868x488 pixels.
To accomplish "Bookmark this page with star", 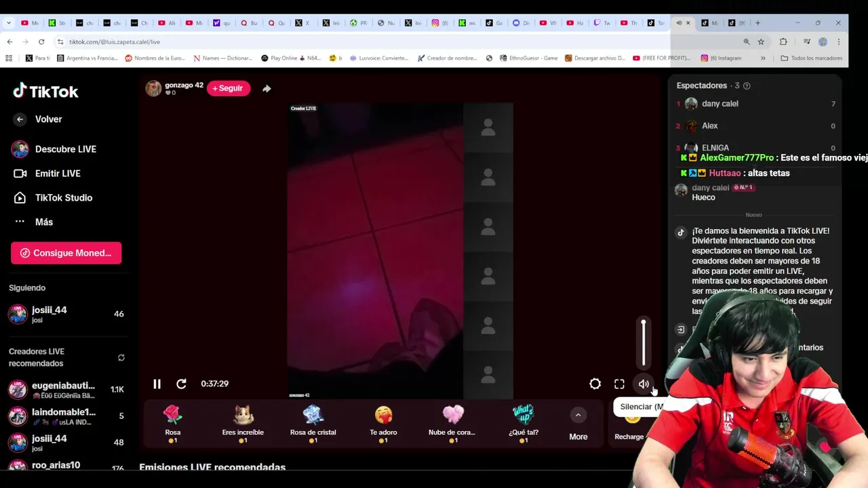I will point(761,41).
